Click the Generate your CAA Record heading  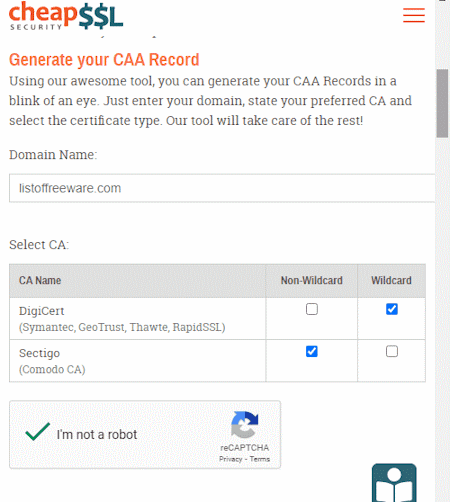(104, 60)
